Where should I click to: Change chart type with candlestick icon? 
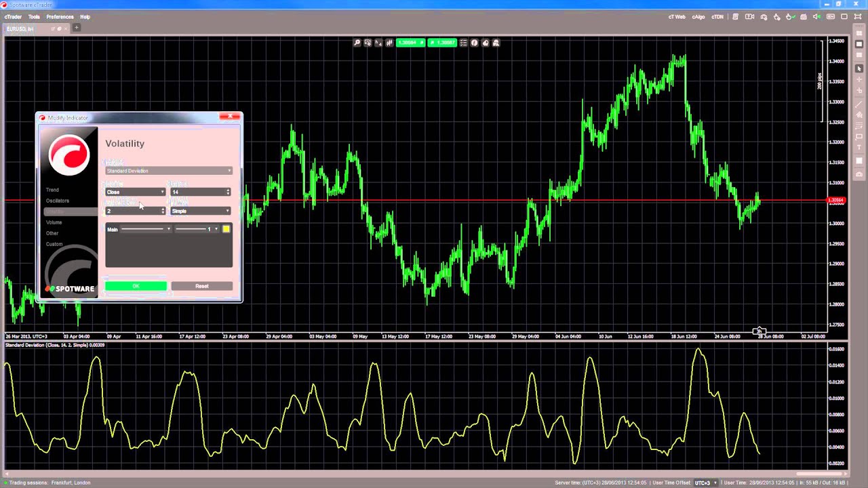tap(389, 43)
